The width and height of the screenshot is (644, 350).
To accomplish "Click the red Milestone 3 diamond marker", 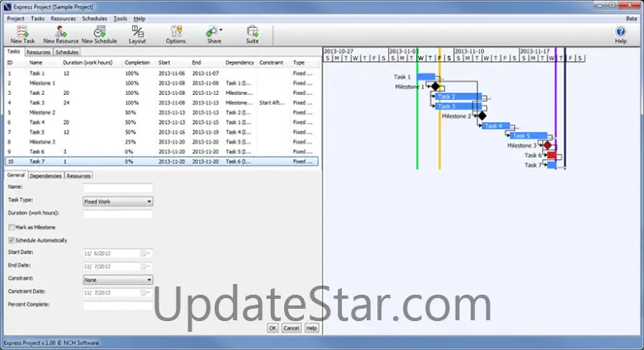I will click(x=547, y=145).
